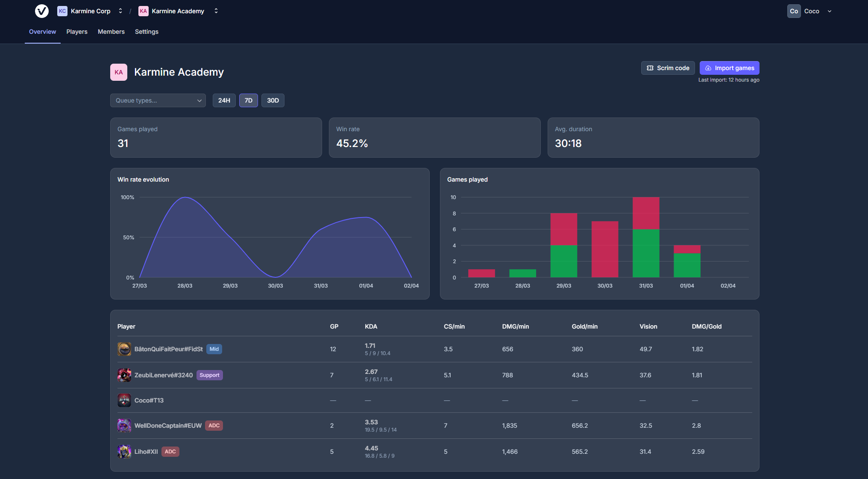Click the cloud upload icon on Import games

tap(708, 68)
